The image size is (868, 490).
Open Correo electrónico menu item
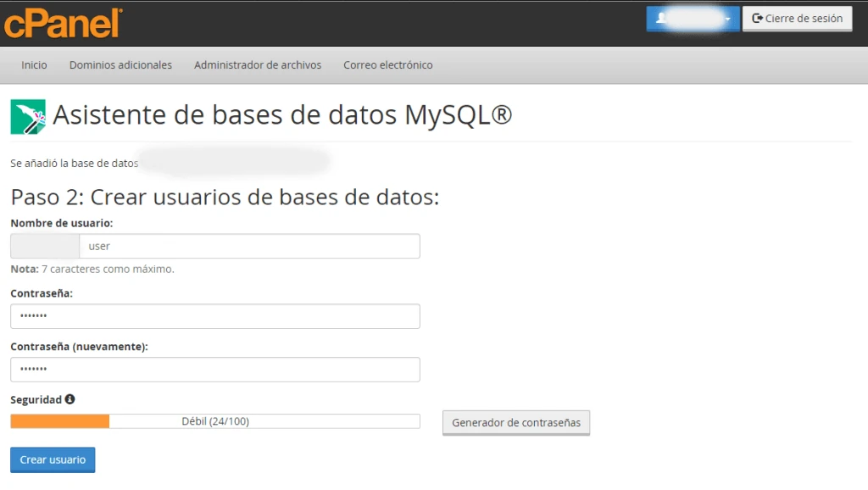click(x=388, y=64)
